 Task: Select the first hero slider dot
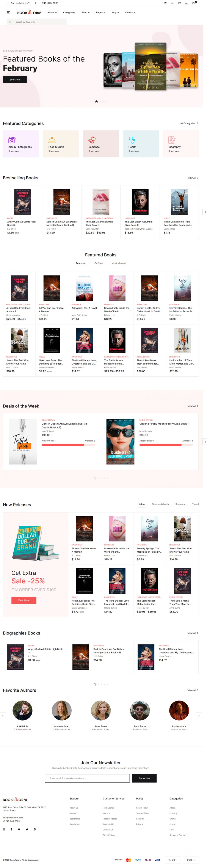tap(96, 101)
